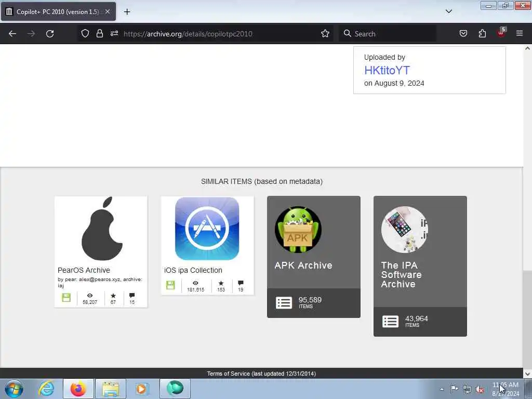Open the iOS ipa Collection title link
The height and width of the screenshot is (399, 532).
coord(193,270)
